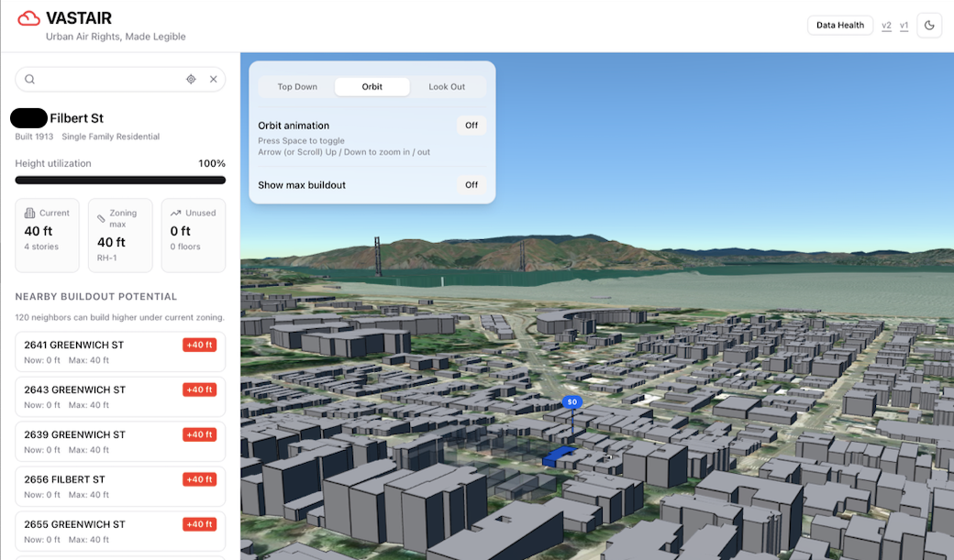
Task: Click the Current building icon
Action: 29,213
